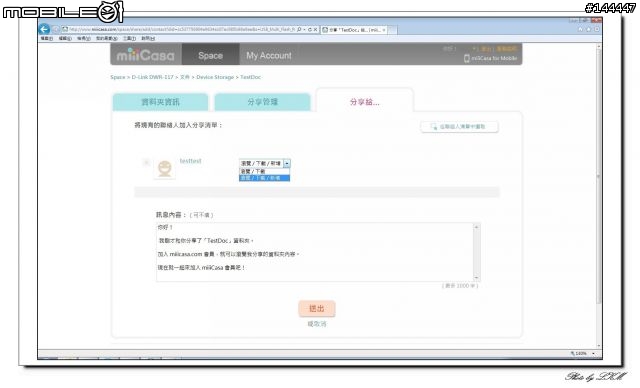Click the browser forward arrow button
Image resolution: width=640 pixels, height=388 pixels.
(56, 29)
